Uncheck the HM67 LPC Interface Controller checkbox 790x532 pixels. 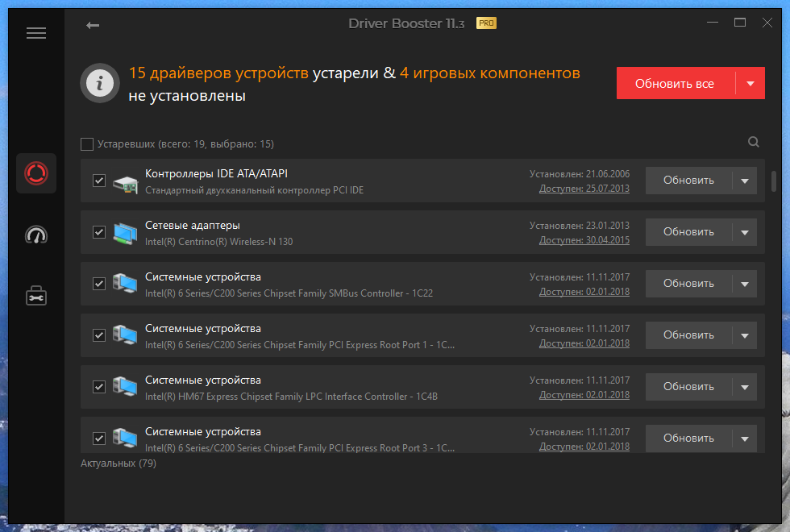pos(98,387)
